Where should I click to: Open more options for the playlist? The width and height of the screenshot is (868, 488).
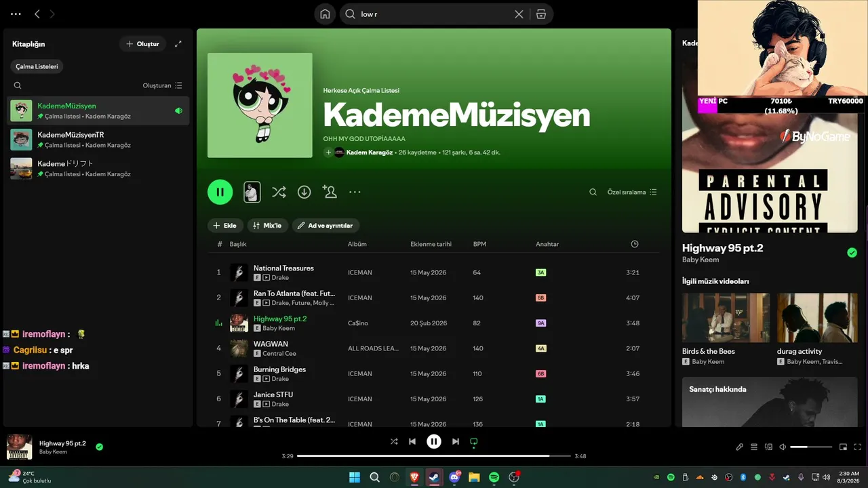pyautogui.click(x=355, y=192)
